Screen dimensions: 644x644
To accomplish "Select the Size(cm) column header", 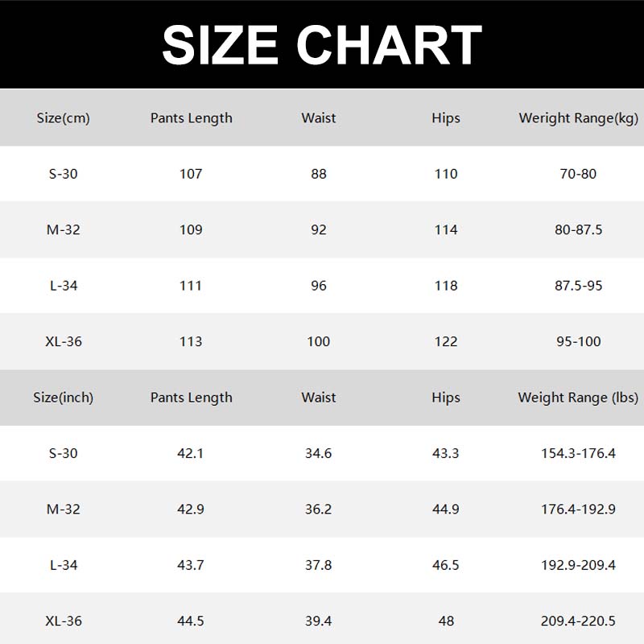I will [x=64, y=118].
